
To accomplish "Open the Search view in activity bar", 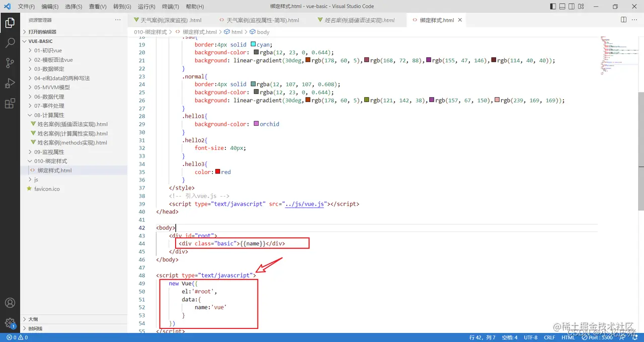I will pyautogui.click(x=10, y=43).
